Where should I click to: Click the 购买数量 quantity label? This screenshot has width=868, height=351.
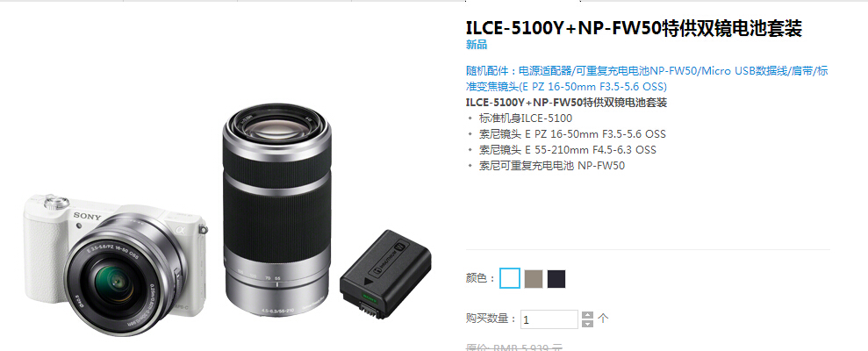pyautogui.click(x=491, y=319)
